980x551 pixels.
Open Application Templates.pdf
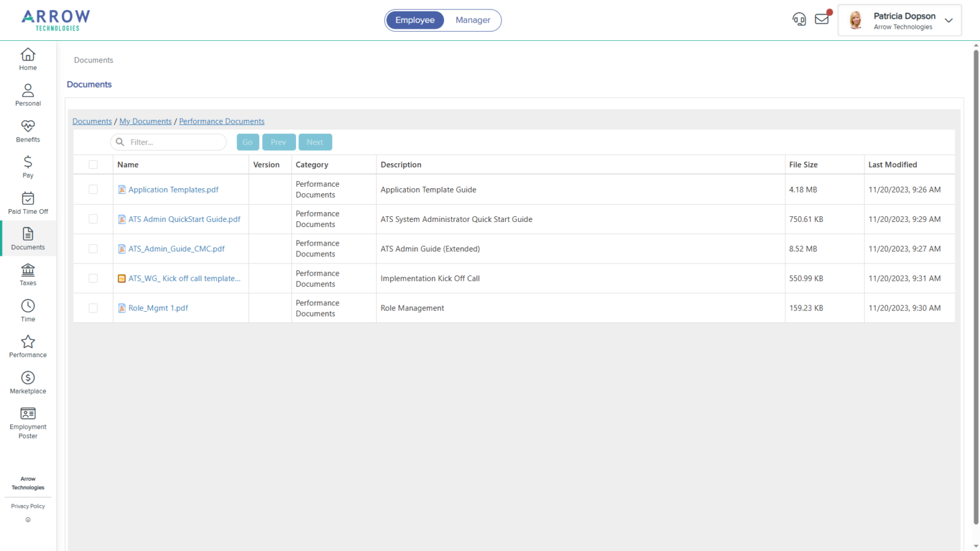pos(173,189)
